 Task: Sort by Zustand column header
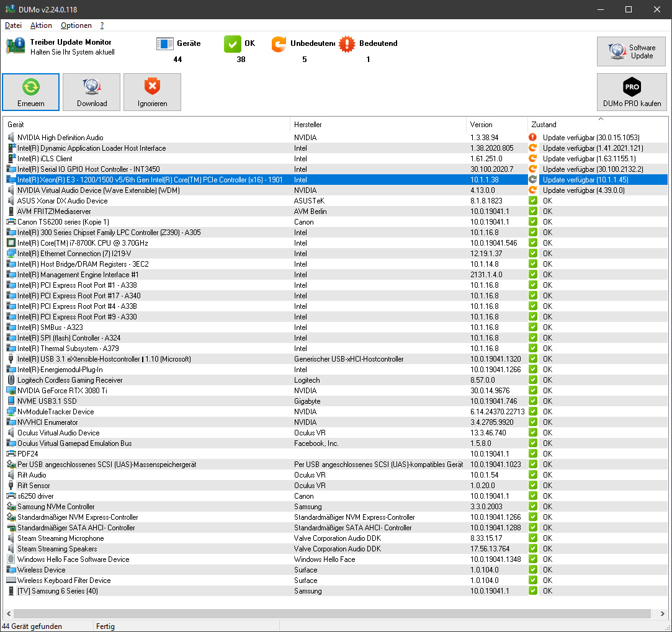pyautogui.click(x=598, y=124)
